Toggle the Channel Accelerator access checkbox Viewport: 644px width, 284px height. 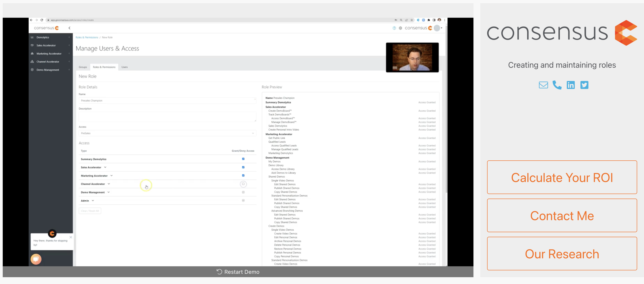(x=243, y=184)
